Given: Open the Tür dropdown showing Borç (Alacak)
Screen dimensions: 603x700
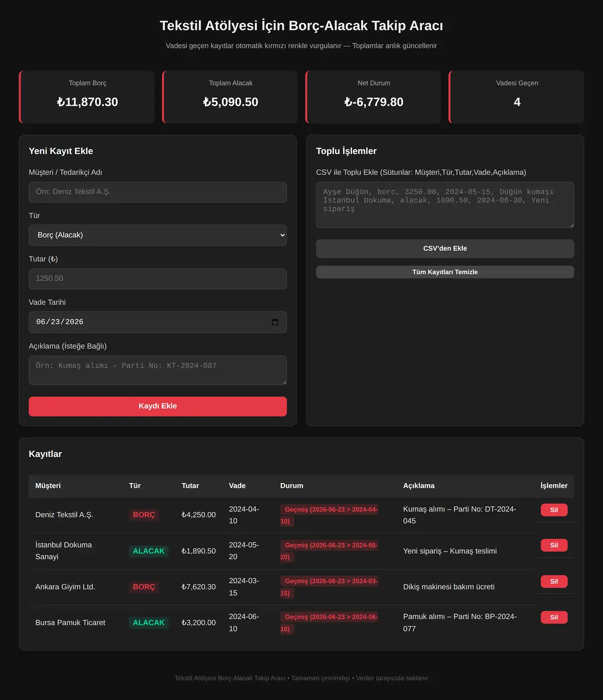Looking at the screenshot, I should point(158,235).
